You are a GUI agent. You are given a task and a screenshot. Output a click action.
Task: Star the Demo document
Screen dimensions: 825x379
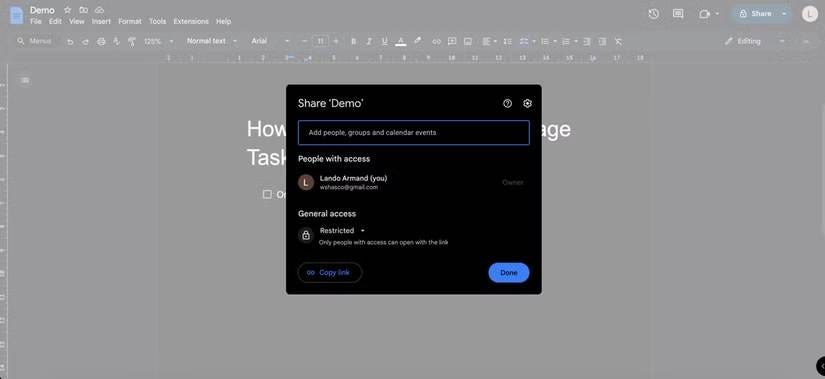coord(67,10)
